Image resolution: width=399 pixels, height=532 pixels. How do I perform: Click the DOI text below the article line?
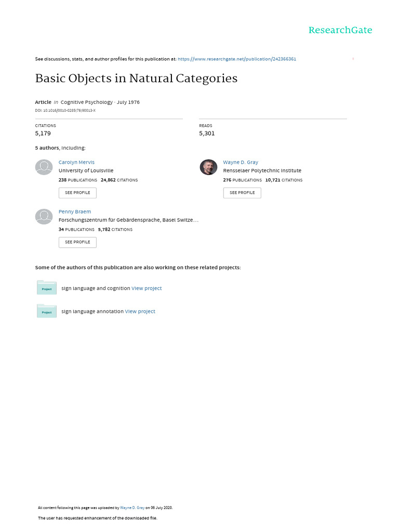tap(65, 111)
